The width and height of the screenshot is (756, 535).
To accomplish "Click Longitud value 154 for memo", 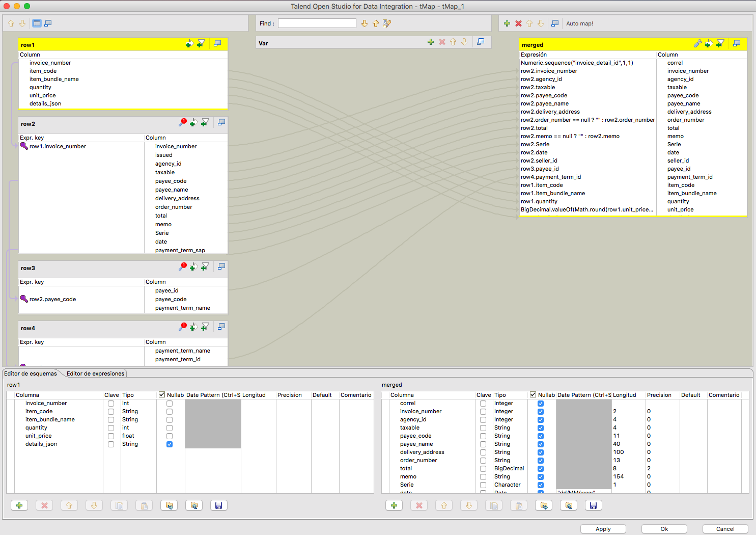I will [619, 477].
